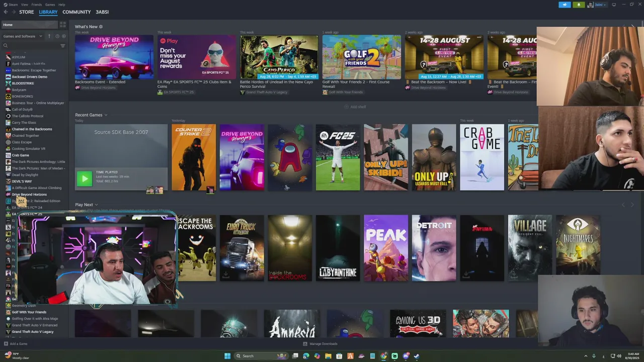Open the 3ABSI profile tab
Screen dimensions: 644x362
click(102, 12)
